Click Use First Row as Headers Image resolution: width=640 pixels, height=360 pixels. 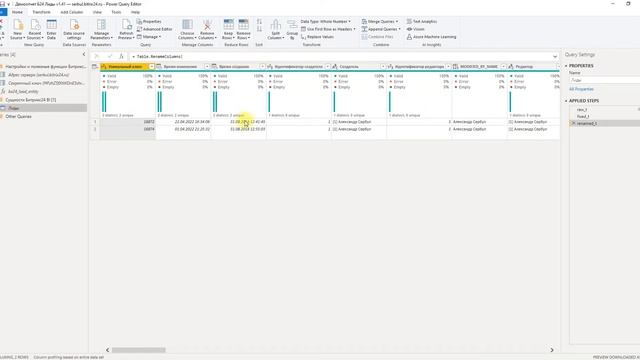(x=328, y=29)
